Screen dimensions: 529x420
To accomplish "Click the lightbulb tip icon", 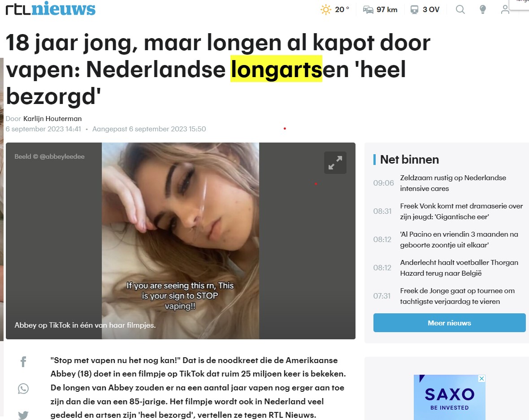I will tap(483, 9).
